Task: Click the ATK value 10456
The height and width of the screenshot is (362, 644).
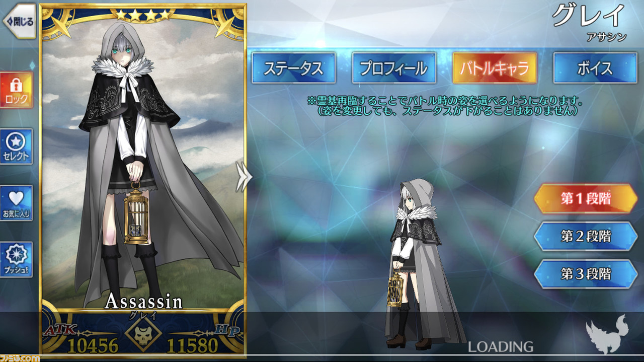Action: tap(93, 345)
